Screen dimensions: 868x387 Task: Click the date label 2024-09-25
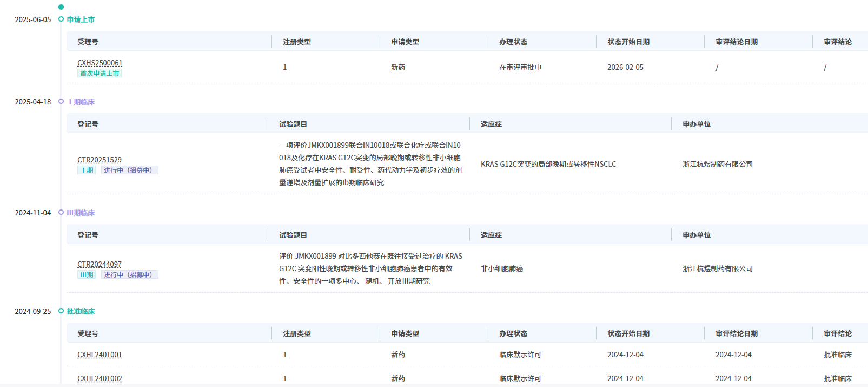[33, 311]
